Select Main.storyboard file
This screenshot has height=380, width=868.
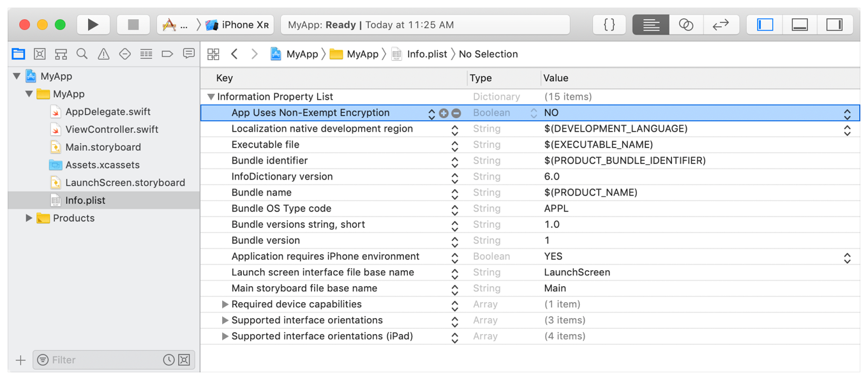(x=103, y=148)
